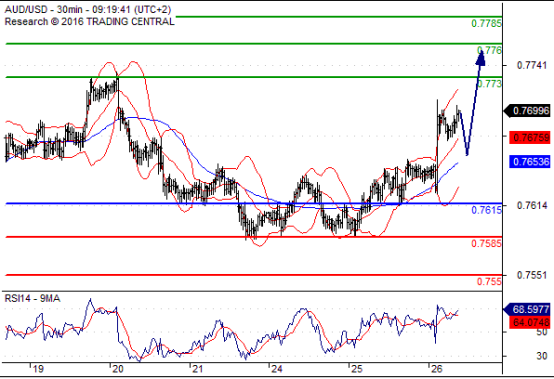Click the 0.773 resistance level label
Viewport: 554px width, 379px height.
(489, 84)
